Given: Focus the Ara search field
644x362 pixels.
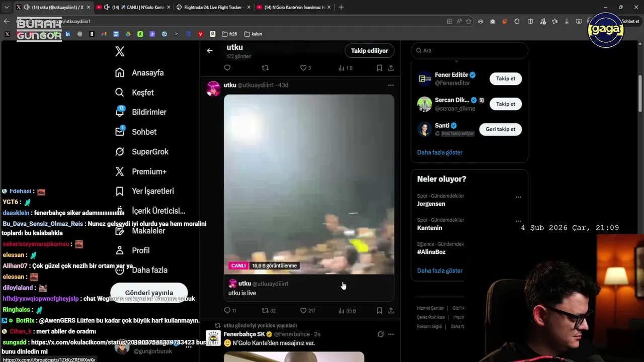Looking at the screenshot, I should point(469,51).
